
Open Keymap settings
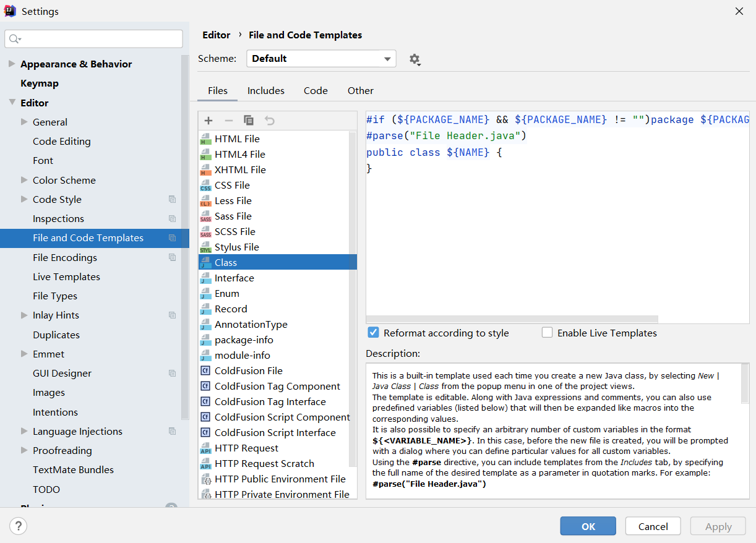40,83
